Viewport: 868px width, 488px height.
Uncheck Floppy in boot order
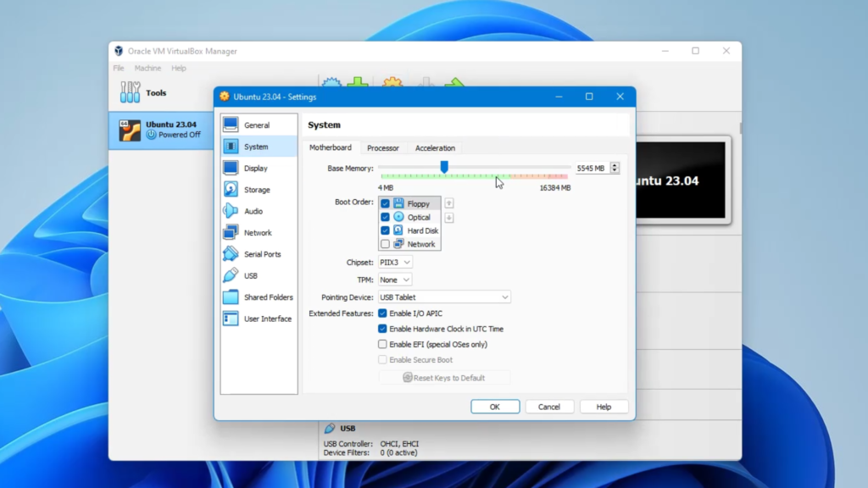point(385,203)
